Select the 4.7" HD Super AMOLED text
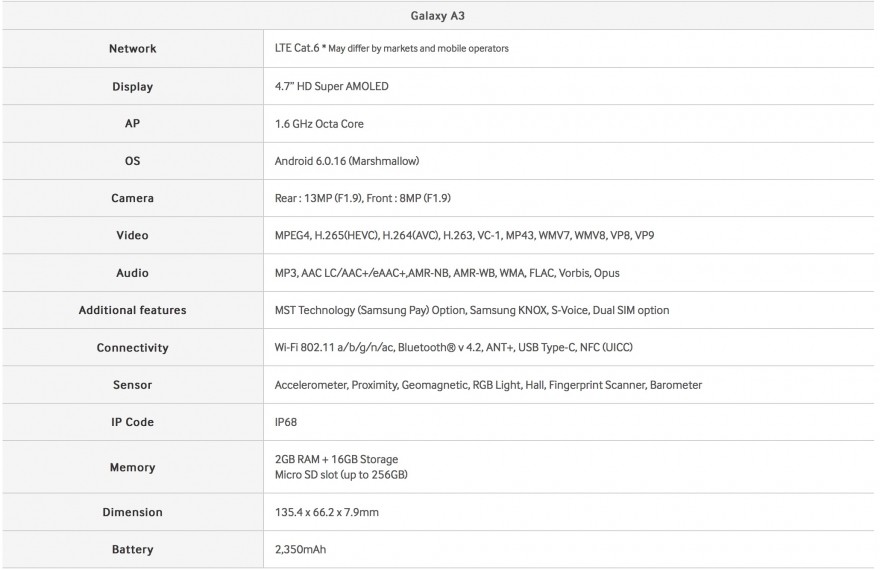The height and width of the screenshot is (570, 880). pyautogui.click(x=331, y=87)
